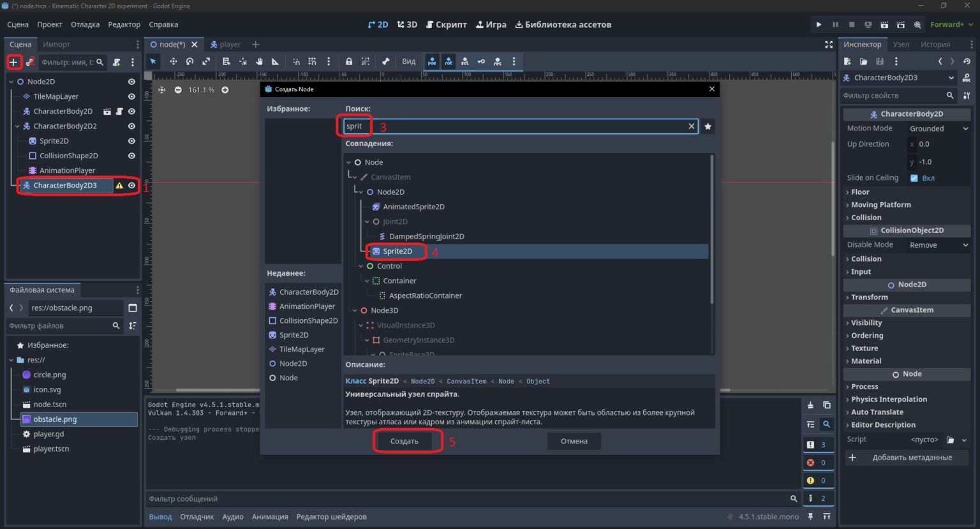Image resolution: width=980 pixels, height=529 pixels.
Task: Clear the output with broom icon
Action: (810, 405)
